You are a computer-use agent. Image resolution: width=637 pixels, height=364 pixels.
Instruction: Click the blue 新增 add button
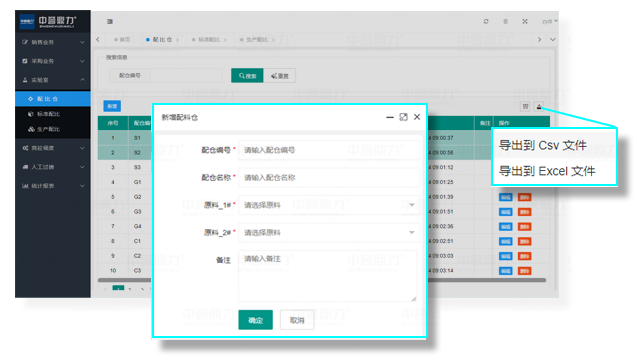[x=112, y=106]
